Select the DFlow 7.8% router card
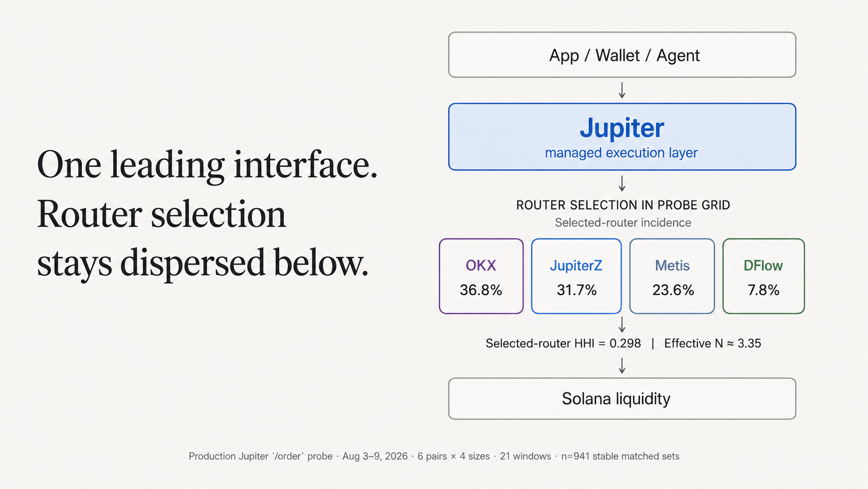Image resolution: width=868 pixels, height=489 pixels. [x=764, y=276]
